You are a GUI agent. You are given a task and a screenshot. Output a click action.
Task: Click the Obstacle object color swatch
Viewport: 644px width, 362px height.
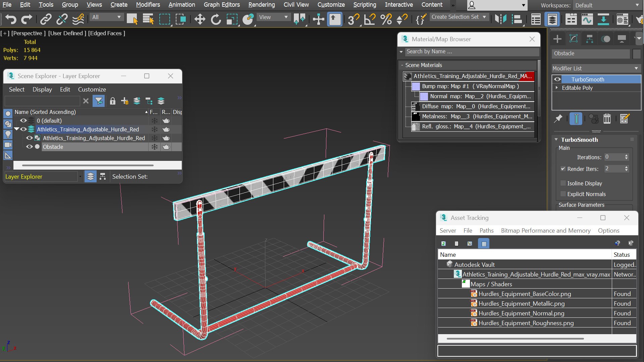(637, 54)
